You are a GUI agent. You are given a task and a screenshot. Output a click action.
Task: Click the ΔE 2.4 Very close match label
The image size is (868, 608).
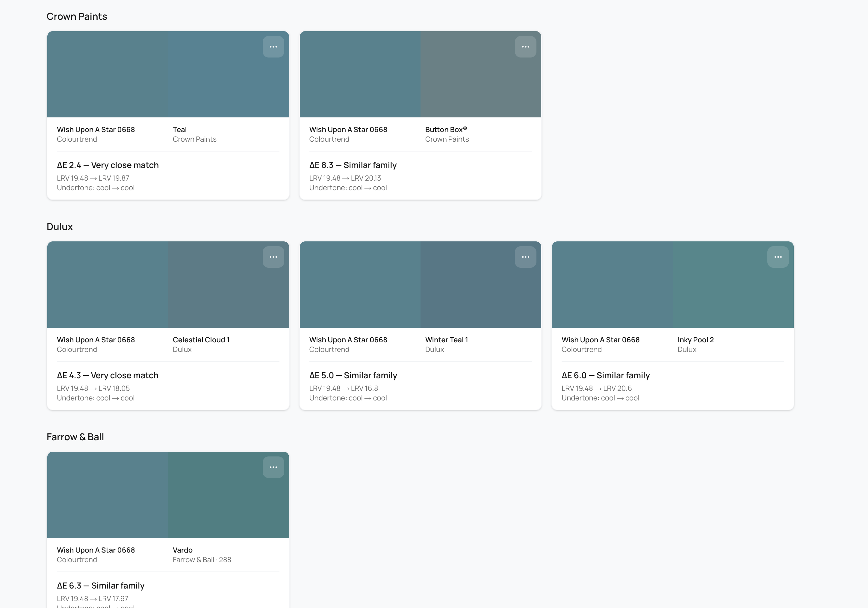click(x=108, y=165)
